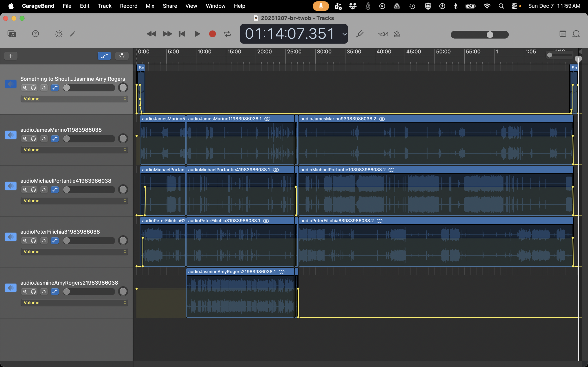Toggle the count-in 1234 button
Viewport: 588px width, 367px height.
[x=383, y=34]
